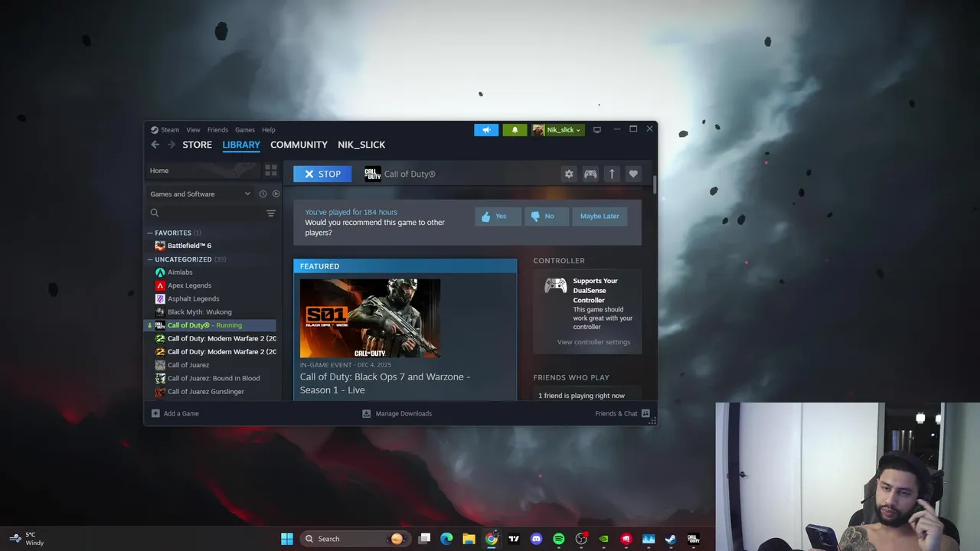Switch to Big Picture mode monitor icon

click(597, 130)
